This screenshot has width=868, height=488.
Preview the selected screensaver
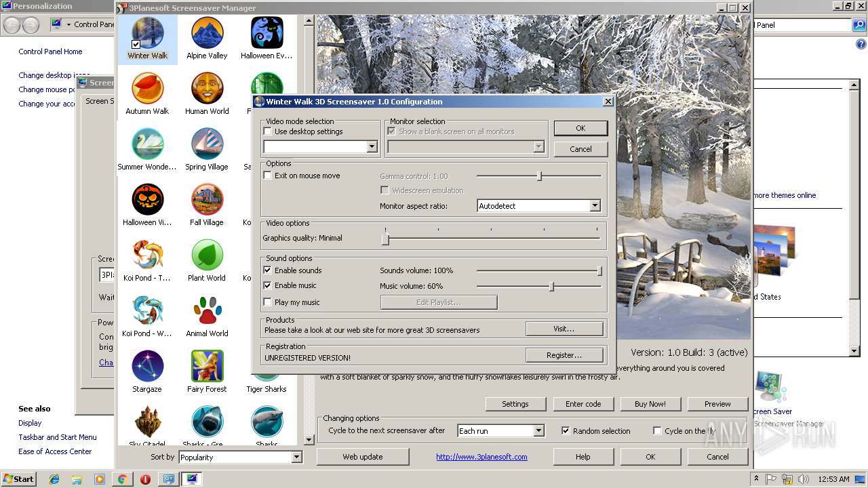coord(717,404)
